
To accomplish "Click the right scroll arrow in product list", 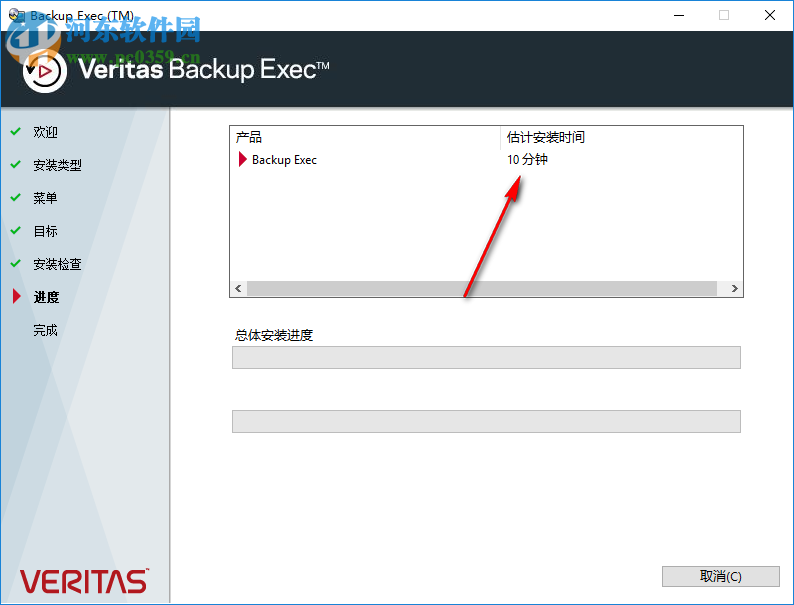I will 734,289.
